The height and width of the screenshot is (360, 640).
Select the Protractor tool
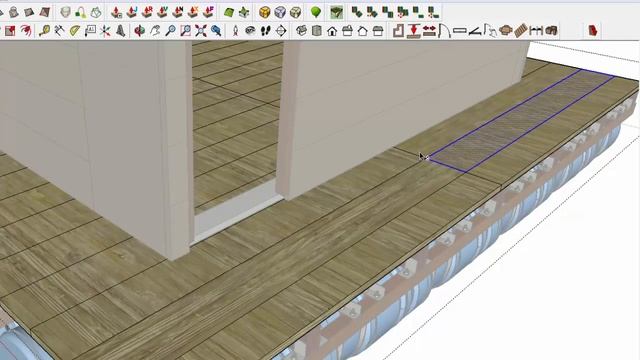pyautogui.click(x=75, y=31)
